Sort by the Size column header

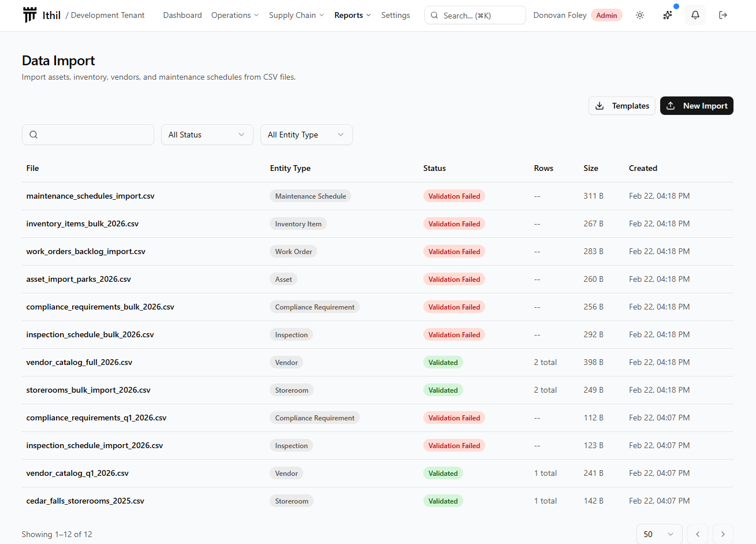(591, 168)
